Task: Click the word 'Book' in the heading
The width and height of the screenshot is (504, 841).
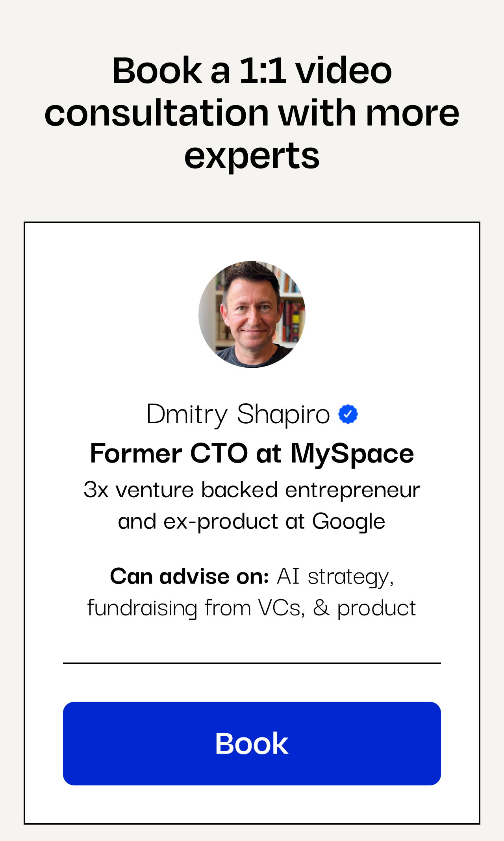Action: (x=157, y=70)
